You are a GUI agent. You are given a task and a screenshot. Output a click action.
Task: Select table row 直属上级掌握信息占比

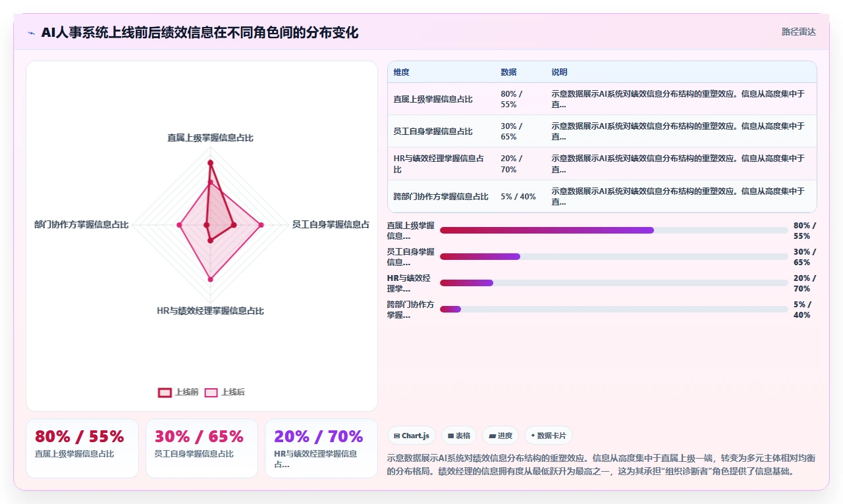(x=602, y=99)
